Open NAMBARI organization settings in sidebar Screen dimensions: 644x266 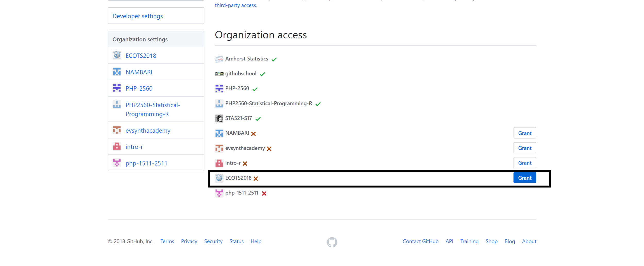[x=139, y=72]
